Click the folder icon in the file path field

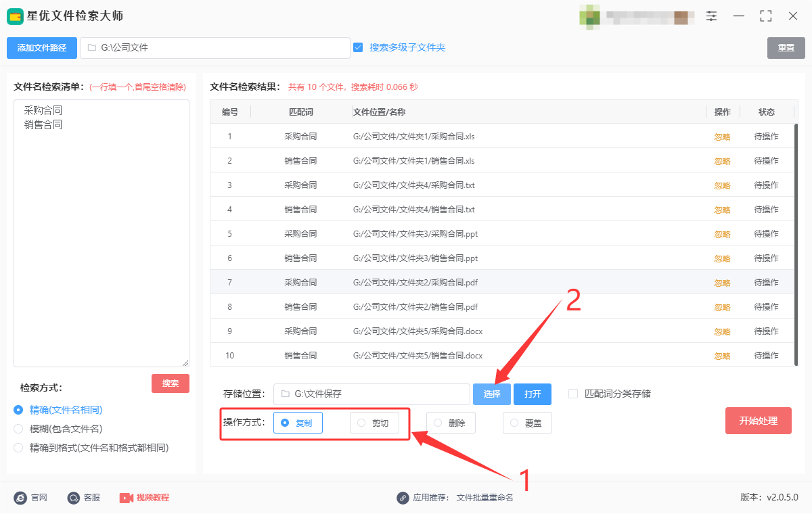(x=91, y=48)
